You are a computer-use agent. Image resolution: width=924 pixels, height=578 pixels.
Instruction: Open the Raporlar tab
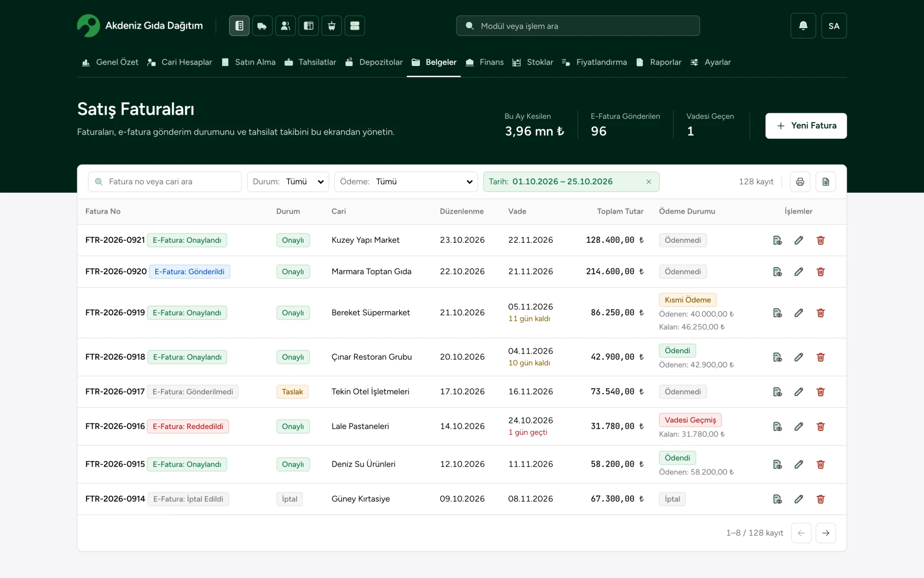(x=659, y=62)
